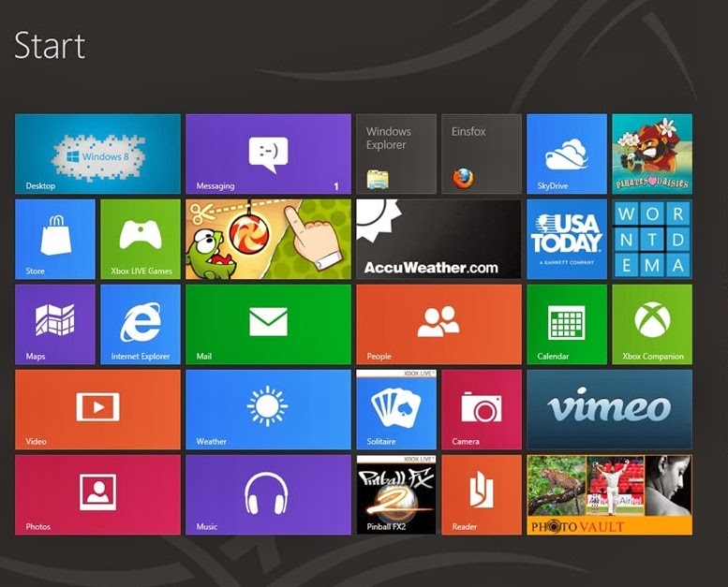Screen dimensions: 728x587
Task: Launch the Einsfox Firefox tile
Action: [x=482, y=154]
